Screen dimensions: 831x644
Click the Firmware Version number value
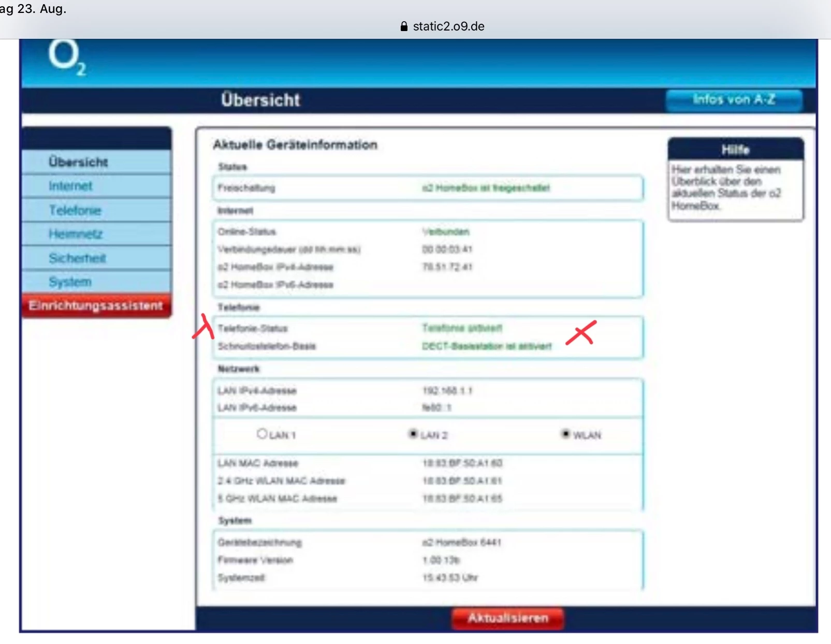441,560
